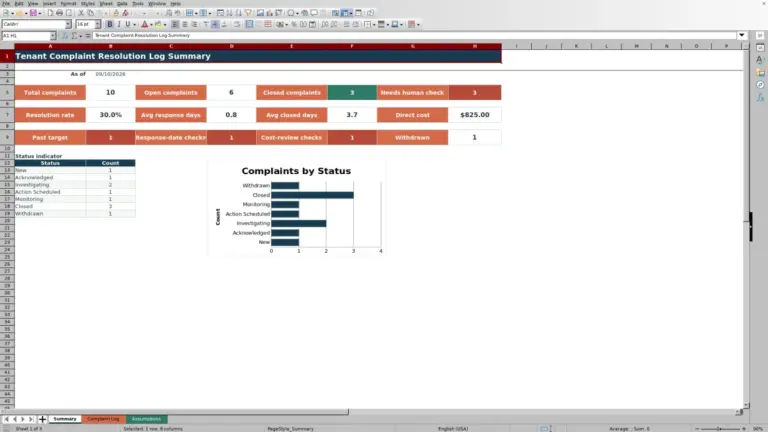
Task: Expand the Select Function sum dropdown
Action: pos(81,36)
